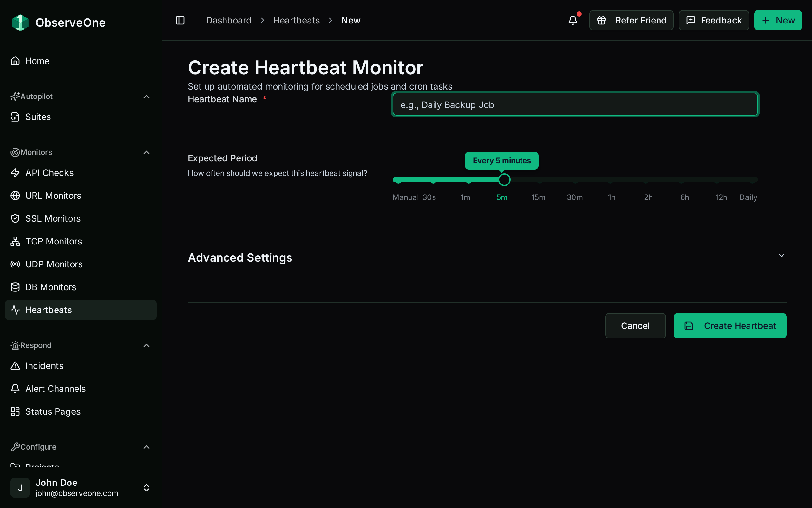The image size is (812, 508).
Task: Click the 6h period label
Action: click(x=684, y=197)
